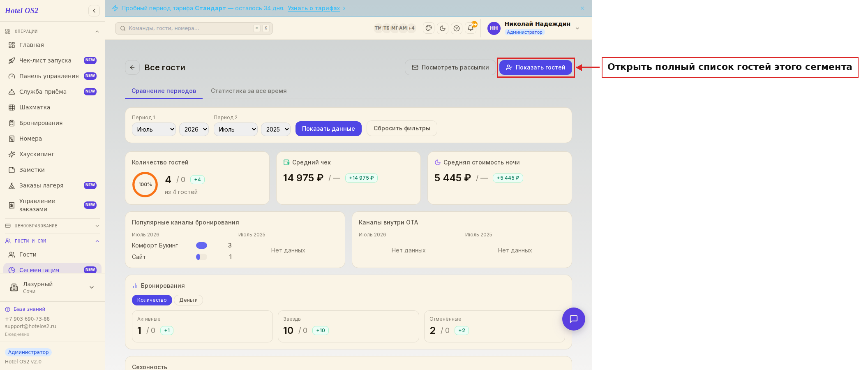Click the HH user avatar
Viewport: 868px width, 370px height.
pos(494,28)
